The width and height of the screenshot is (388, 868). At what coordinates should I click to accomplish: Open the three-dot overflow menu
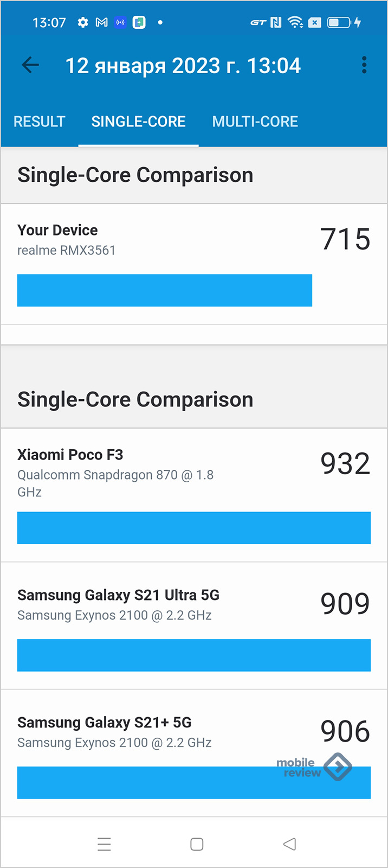point(364,66)
